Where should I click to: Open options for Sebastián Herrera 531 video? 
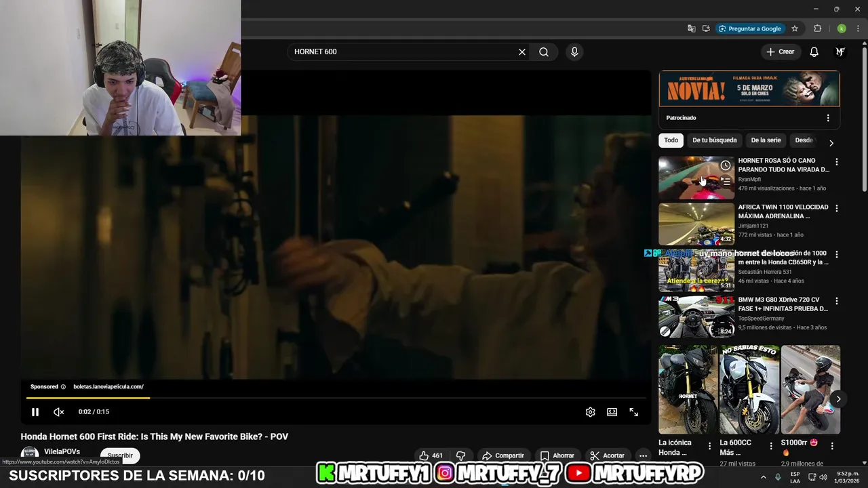pyautogui.click(x=837, y=254)
